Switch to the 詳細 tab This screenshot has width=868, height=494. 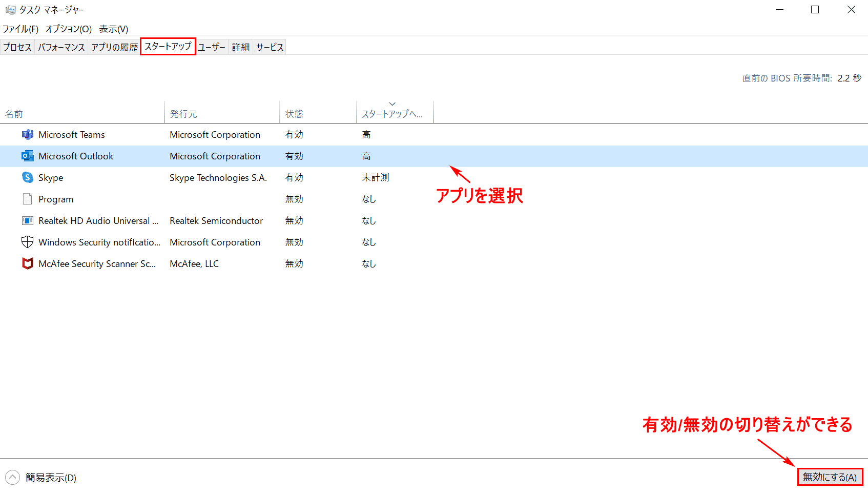point(241,47)
